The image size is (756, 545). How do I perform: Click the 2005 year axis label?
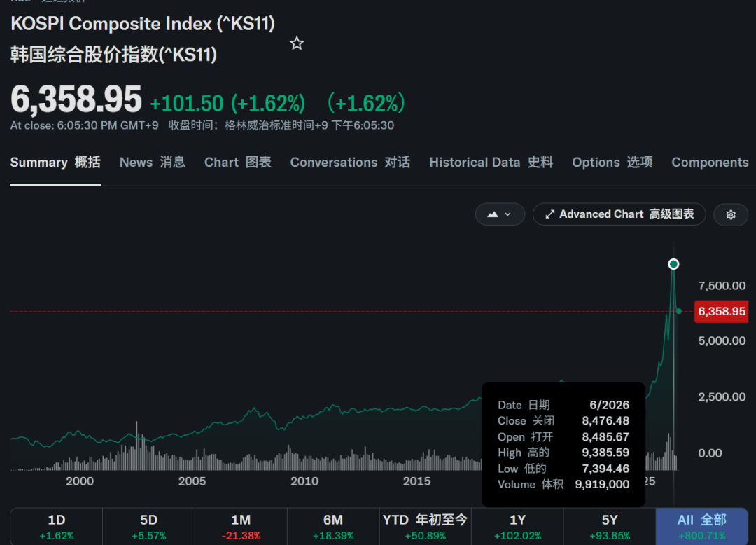[192, 481]
